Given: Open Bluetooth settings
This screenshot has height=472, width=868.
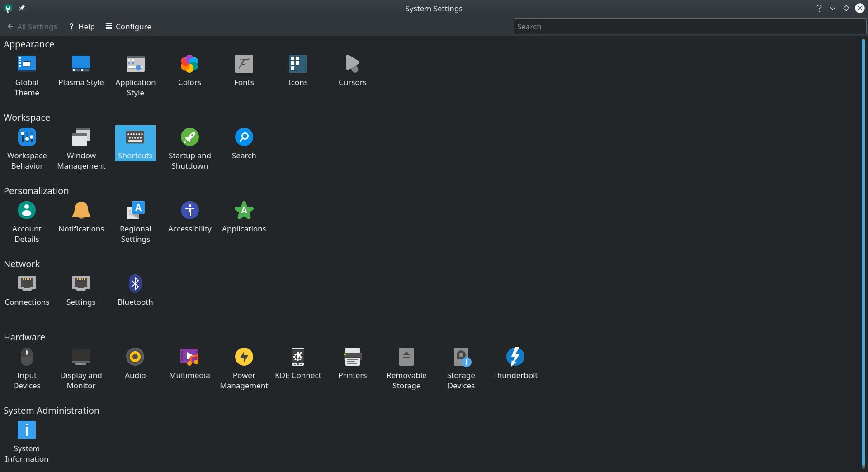Looking at the screenshot, I should pyautogui.click(x=135, y=289).
